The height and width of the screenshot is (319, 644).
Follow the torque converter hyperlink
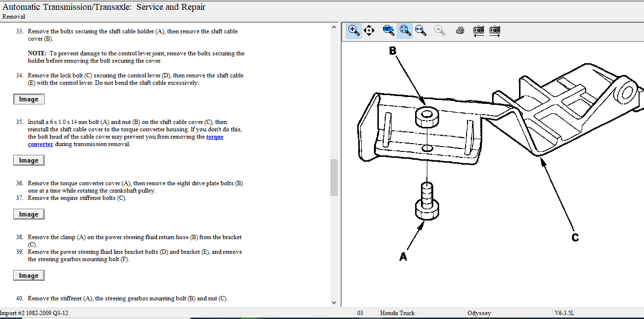click(215, 137)
